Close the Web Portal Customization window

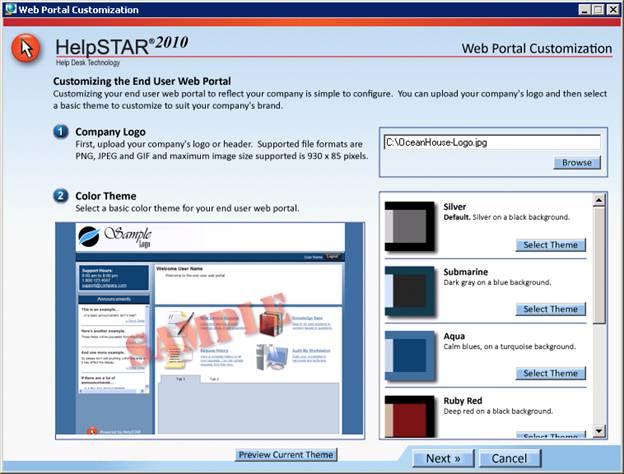coord(613,10)
